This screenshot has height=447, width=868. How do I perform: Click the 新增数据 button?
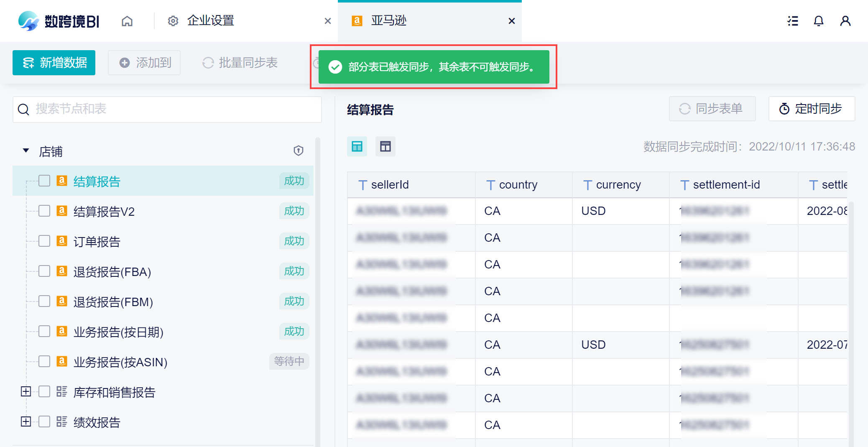pyautogui.click(x=54, y=63)
